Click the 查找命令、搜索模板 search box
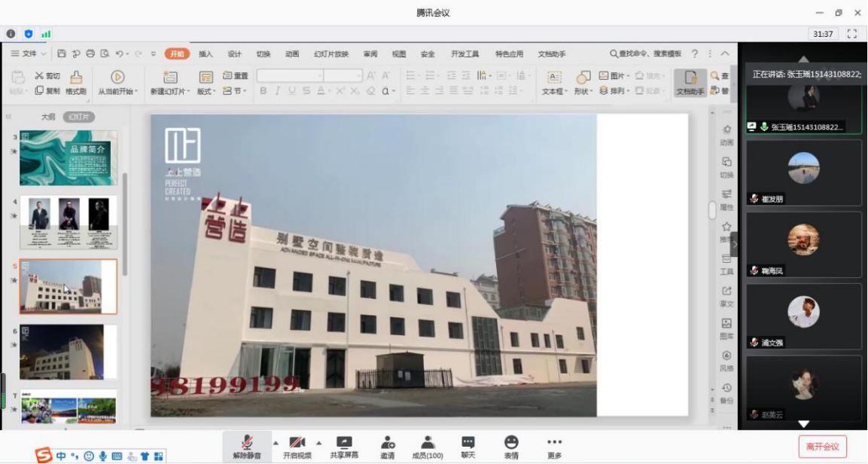868x464 pixels. [x=645, y=53]
